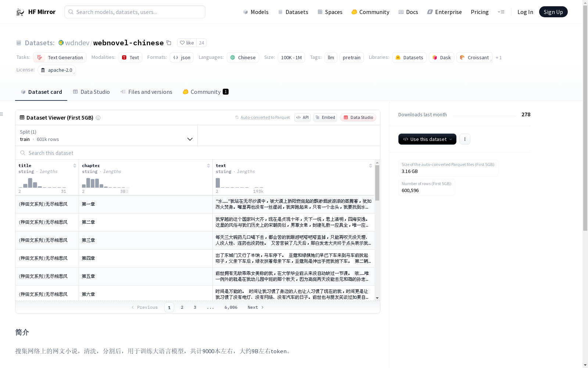Sort by the text column arrows
This screenshot has width=588, height=368.
pos(370,166)
